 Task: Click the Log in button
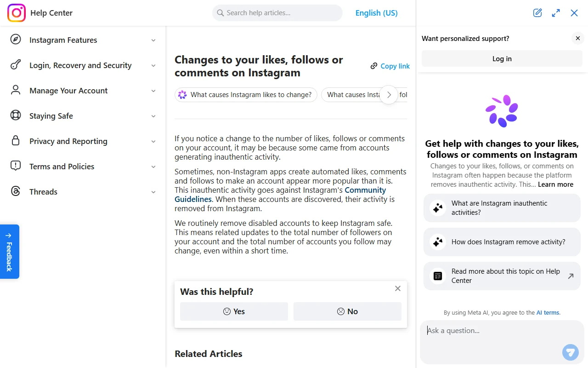pos(502,59)
